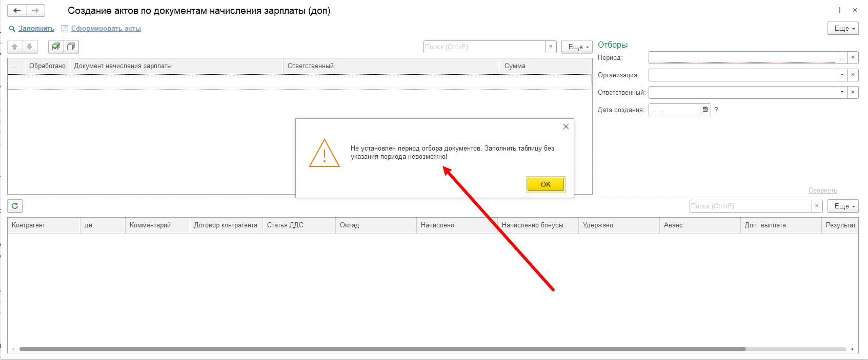The image size is (868, 360).
Task: Clear the Ответственный filter field
Action: point(853,93)
